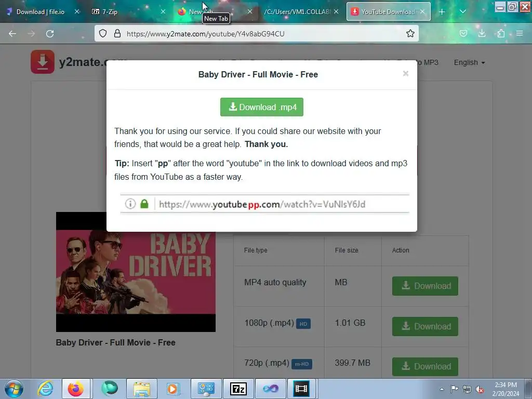Open the Windows Start menu
Viewport: 532px width, 399px height.
coord(14,389)
